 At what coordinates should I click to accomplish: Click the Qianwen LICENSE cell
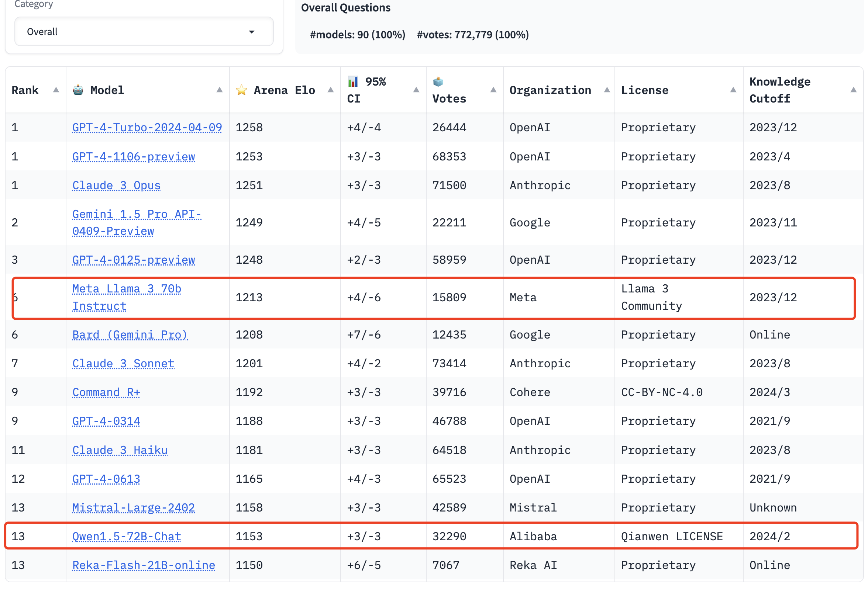(672, 537)
